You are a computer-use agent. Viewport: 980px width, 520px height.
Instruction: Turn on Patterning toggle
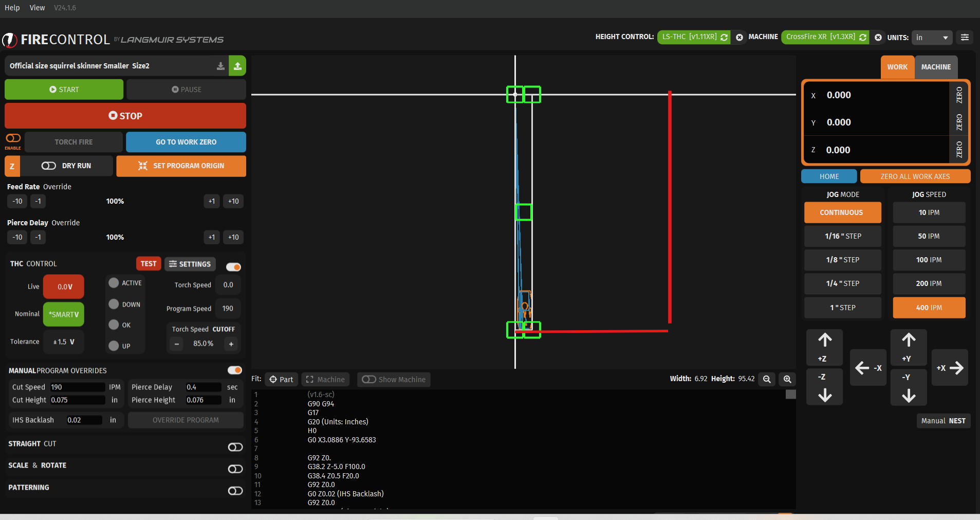click(x=235, y=491)
